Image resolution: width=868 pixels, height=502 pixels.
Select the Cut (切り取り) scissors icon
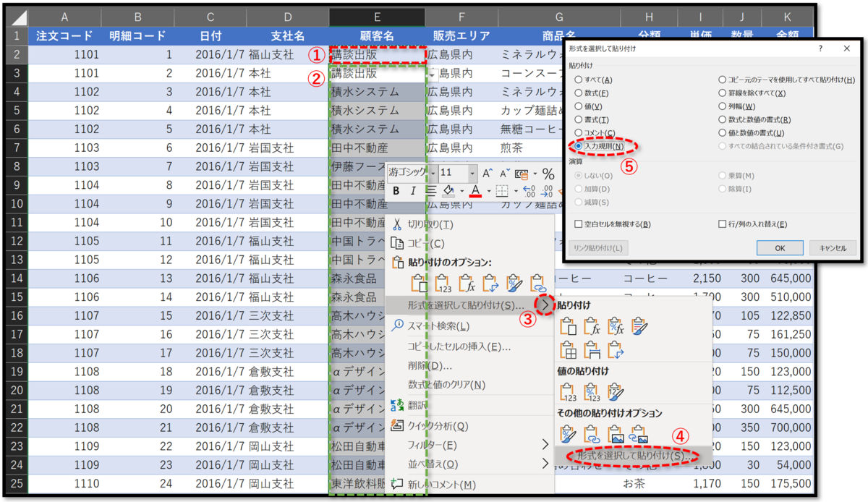(396, 224)
